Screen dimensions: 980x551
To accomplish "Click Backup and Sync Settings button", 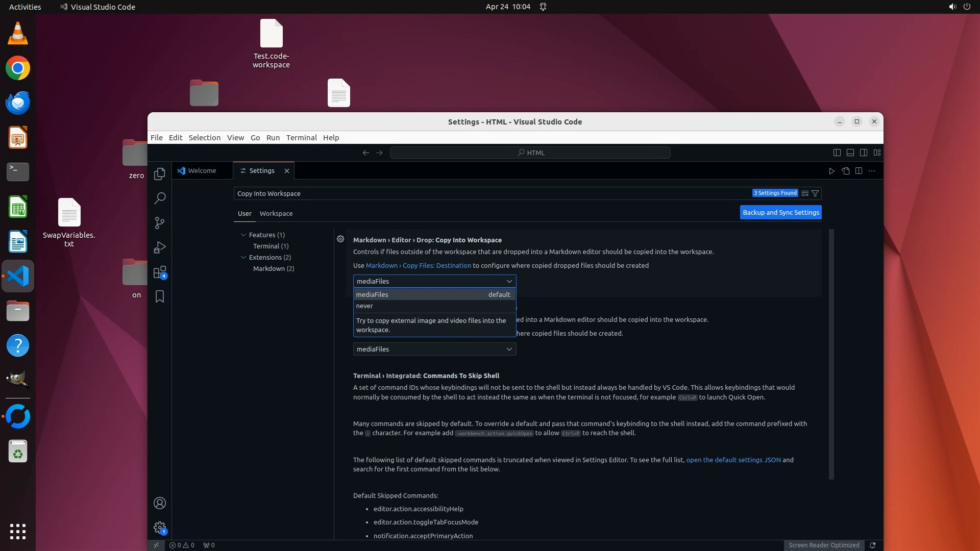I will 780,213.
